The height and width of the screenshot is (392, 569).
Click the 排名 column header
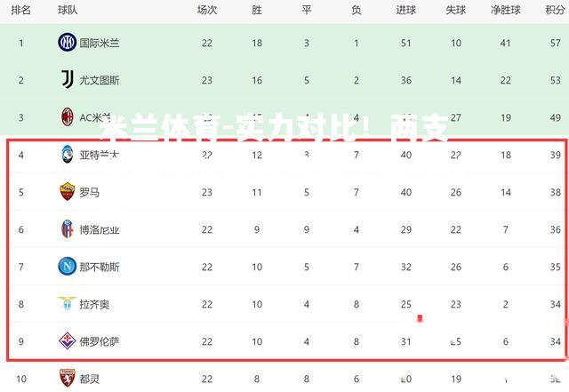(x=20, y=10)
